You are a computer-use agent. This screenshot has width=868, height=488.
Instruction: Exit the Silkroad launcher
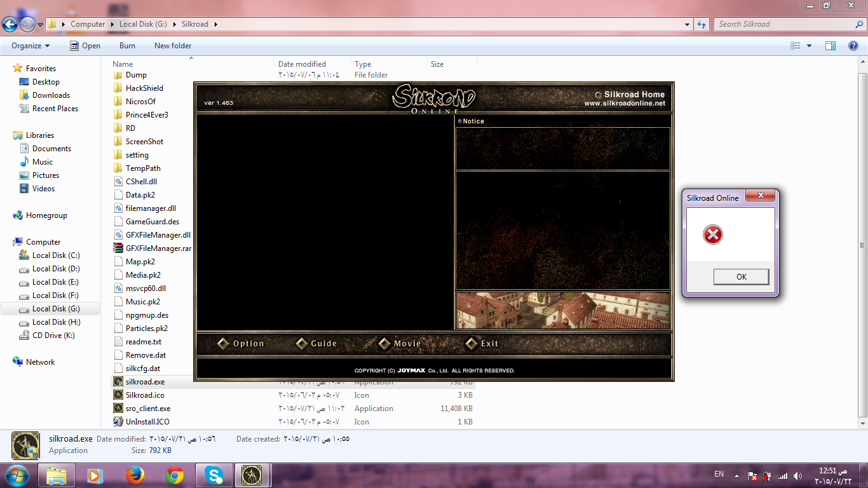click(482, 344)
